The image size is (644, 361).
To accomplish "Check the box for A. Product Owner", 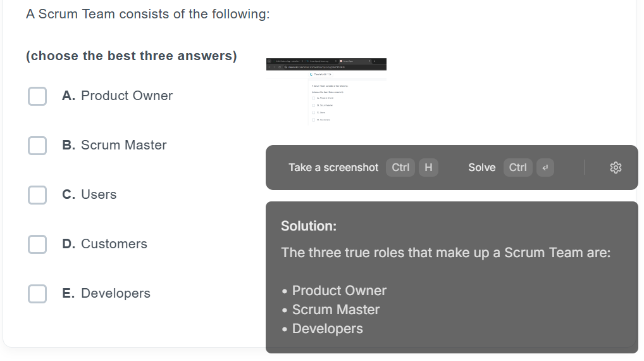I will coord(37,96).
